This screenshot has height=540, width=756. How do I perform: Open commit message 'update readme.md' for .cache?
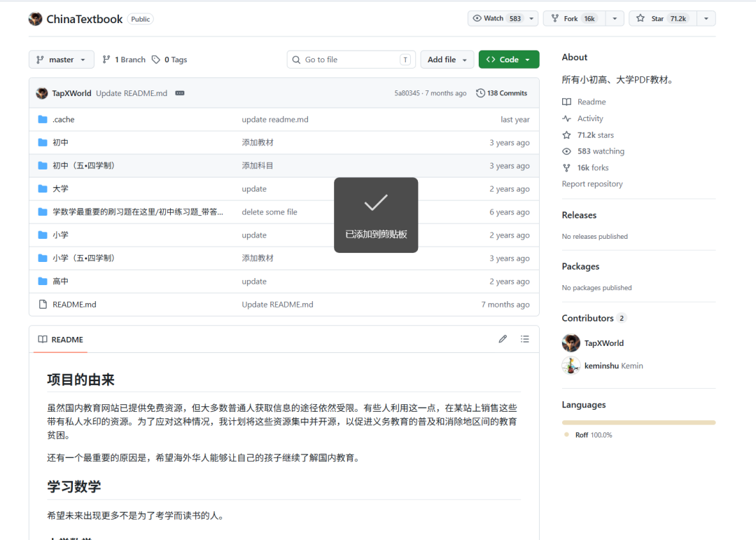tap(275, 119)
